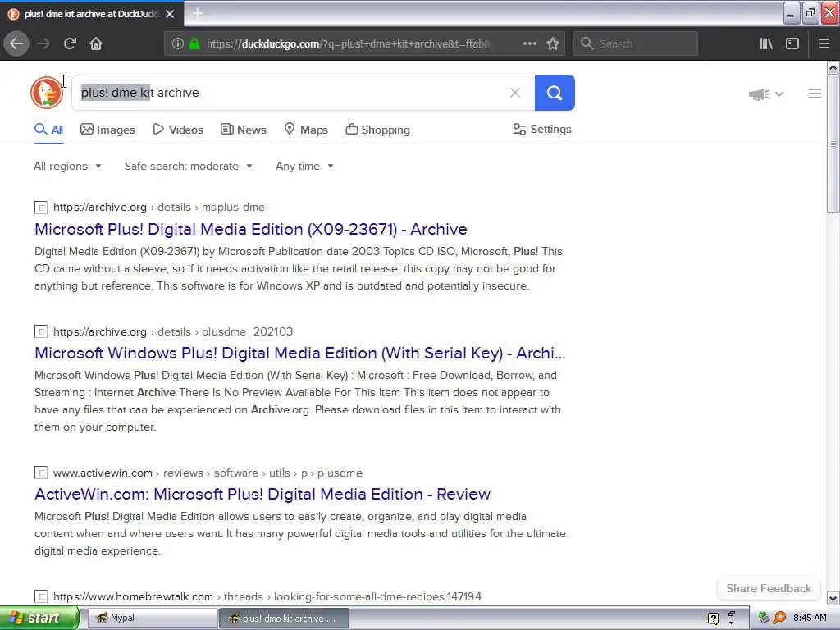Click favicon next to msplus-dme result
Viewport: 840px width, 630px height.
pyautogui.click(x=41, y=208)
